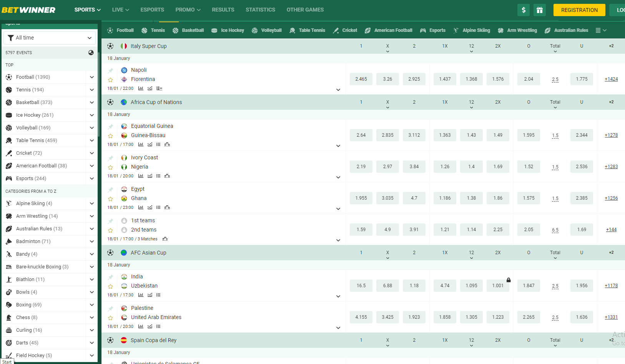The height and width of the screenshot is (364, 625).
Task: Expand Darts (45) in the sidebar
Action: pyautogui.click(x=91, y=343)
